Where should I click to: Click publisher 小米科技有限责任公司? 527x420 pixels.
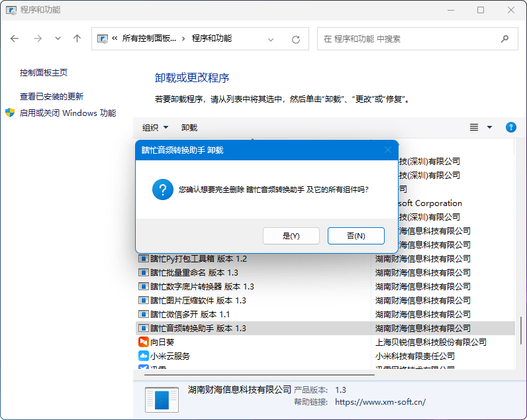pos(414,356)
